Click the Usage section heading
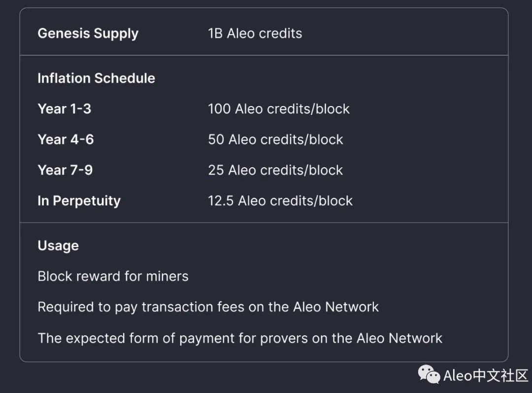This screenshot has width=532, height=393. pos(58,246)
